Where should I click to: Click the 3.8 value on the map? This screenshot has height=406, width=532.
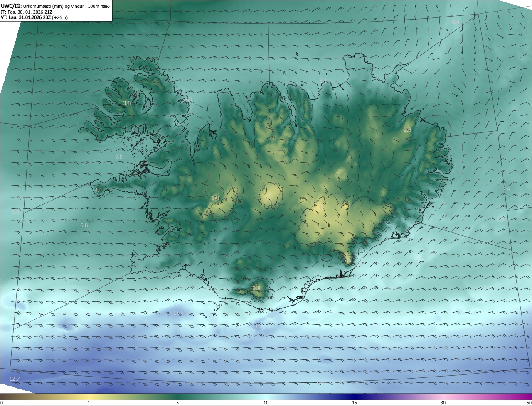127,103
